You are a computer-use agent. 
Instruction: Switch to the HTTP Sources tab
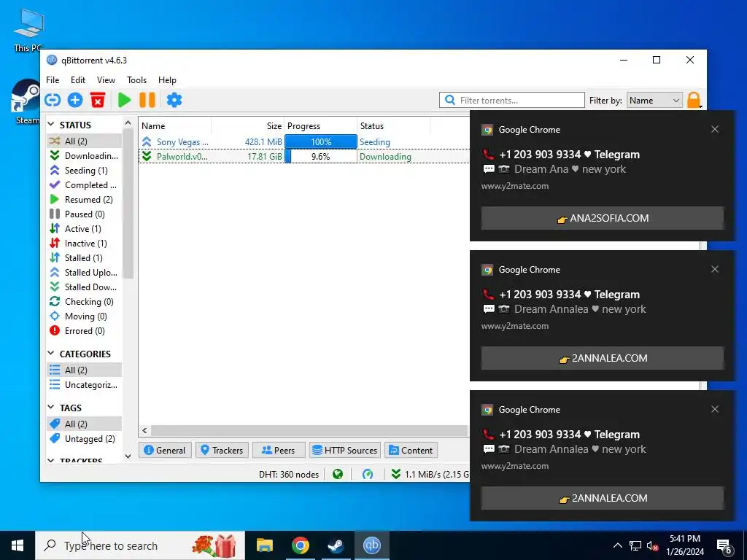[x=345, y=450]
